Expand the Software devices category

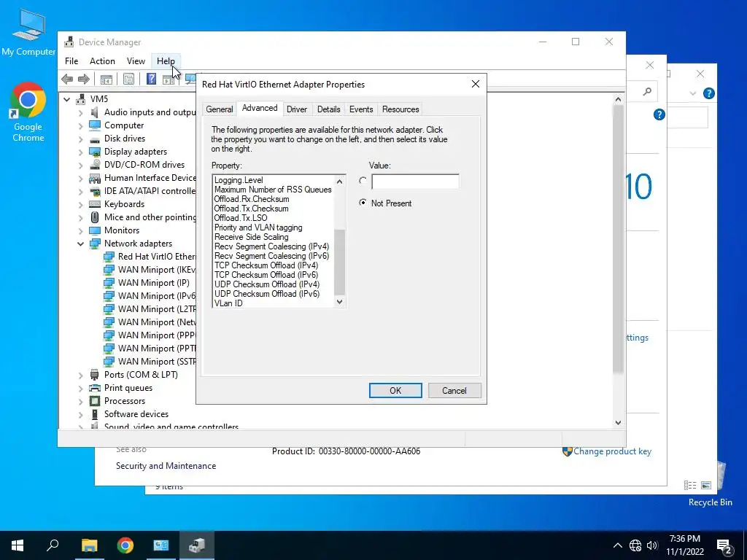pos(80,414)
